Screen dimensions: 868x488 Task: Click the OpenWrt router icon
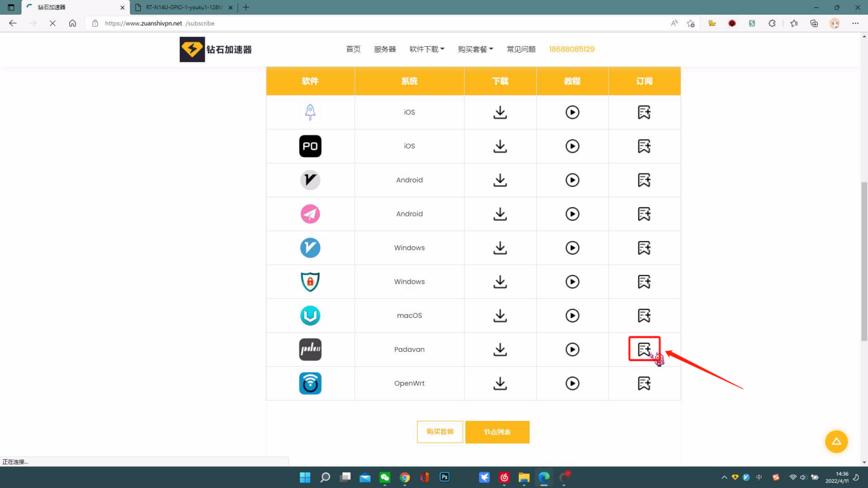[310, 383]
